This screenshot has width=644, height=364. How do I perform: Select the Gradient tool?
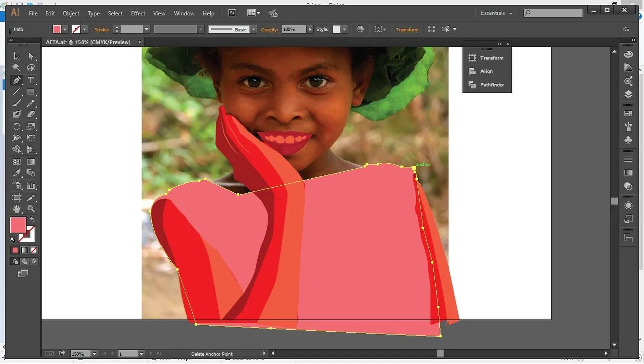[31, 162]
